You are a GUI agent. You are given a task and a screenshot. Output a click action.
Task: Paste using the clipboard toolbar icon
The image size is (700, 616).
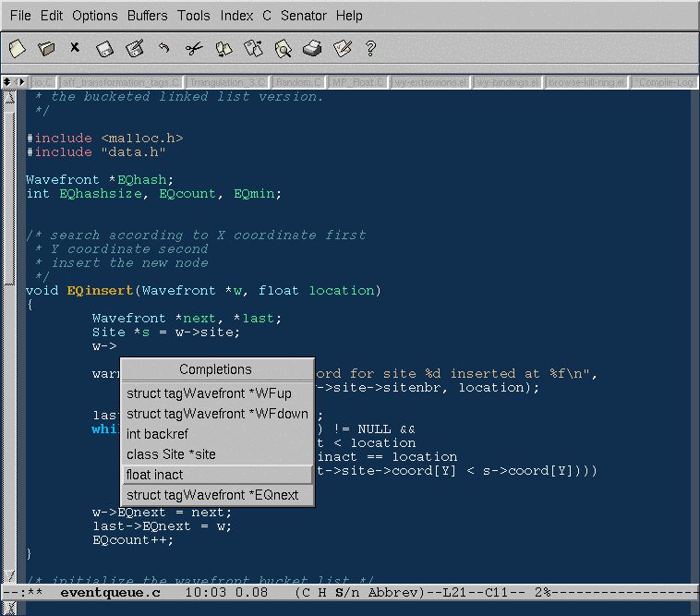253,48
